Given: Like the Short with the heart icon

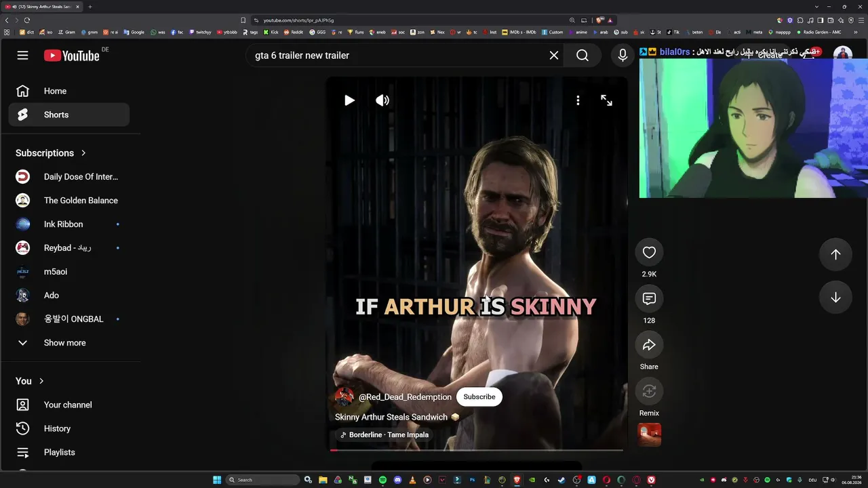Looking at the screenshot, I should 649,252.
